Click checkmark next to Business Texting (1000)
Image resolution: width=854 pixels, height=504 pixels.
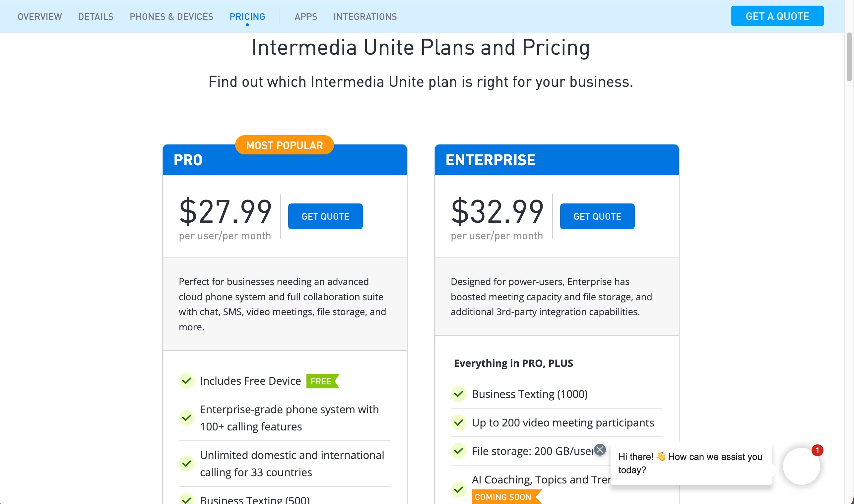458,394
